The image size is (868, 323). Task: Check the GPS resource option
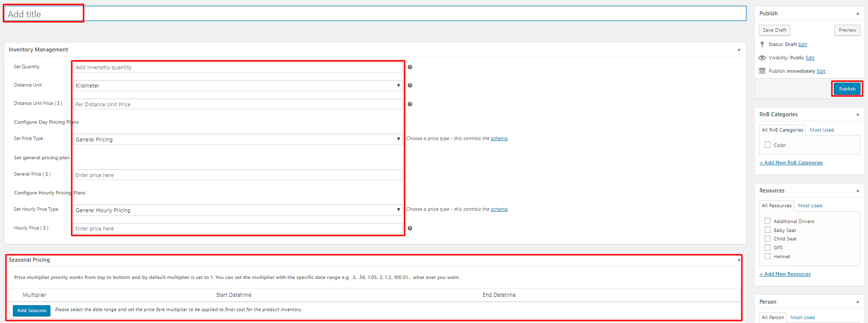pyautogui.click(x=768, y=247)
